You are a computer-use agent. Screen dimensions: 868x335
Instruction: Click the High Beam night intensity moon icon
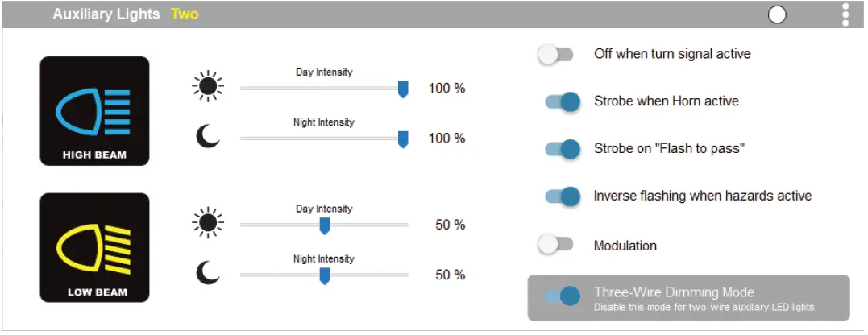(208, 137)
